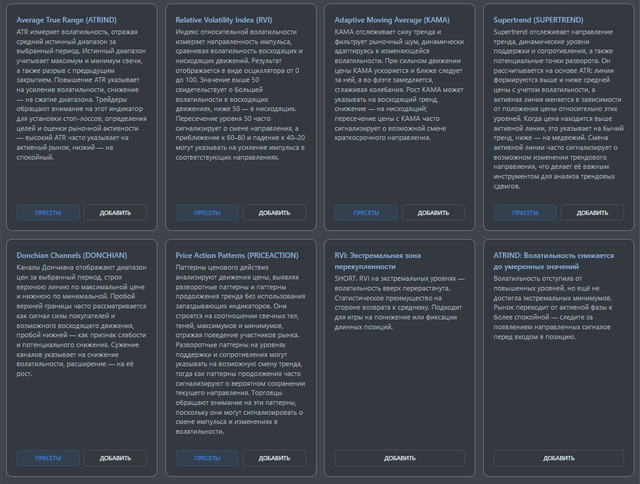The image size is (640, 484).
Task: Open presets for Price Action Patterns card
Action: [207, 458]
